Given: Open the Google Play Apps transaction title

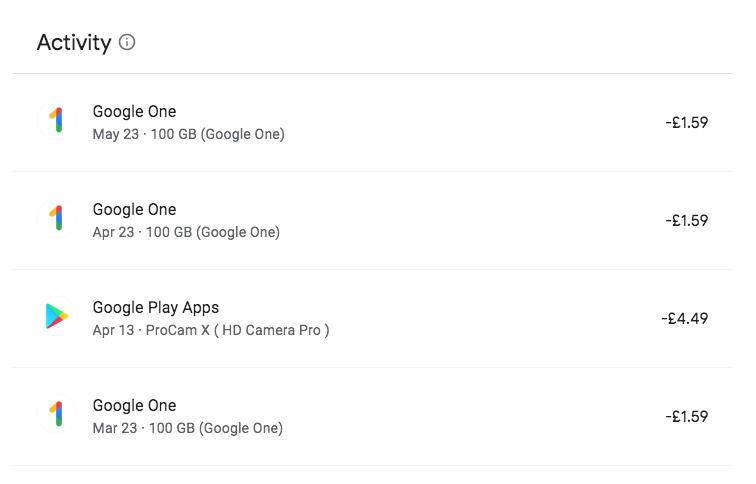Looking at the screenshot, I should pyautogui.click(x=156, y=308).
